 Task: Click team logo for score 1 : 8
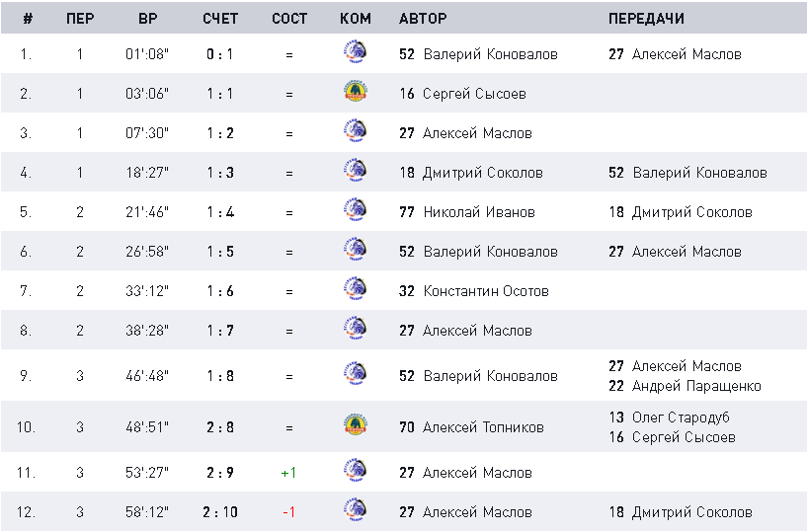355,373
